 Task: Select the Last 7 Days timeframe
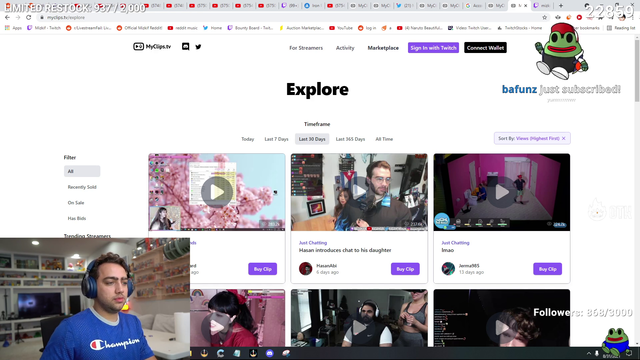point(276,139)
